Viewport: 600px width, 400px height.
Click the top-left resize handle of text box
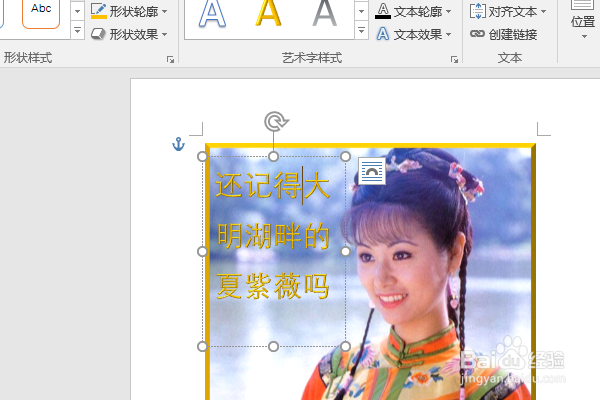click(202, 156)
